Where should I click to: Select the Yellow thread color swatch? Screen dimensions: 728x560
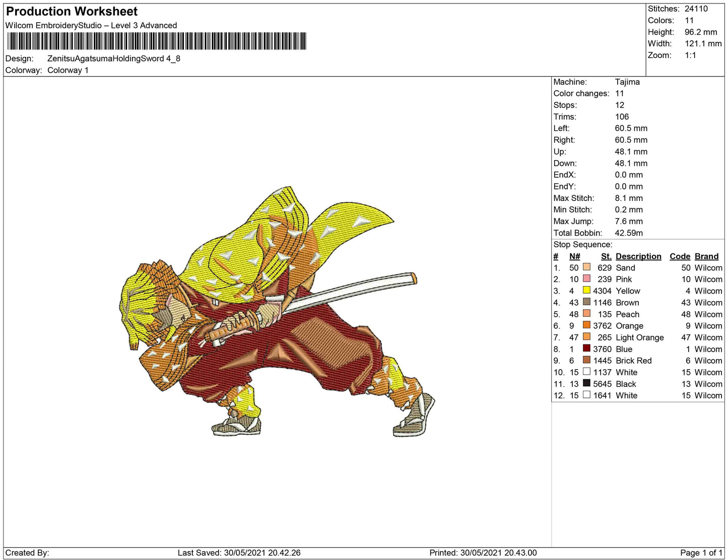[586, 290]
